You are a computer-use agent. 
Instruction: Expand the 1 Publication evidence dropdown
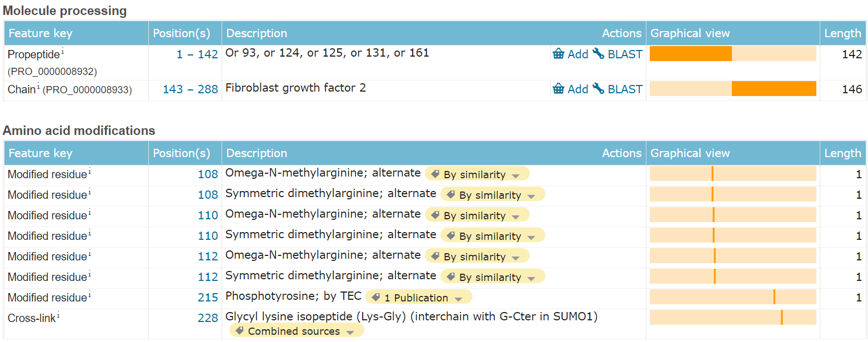pyautogui.click(x=458, y=299)
